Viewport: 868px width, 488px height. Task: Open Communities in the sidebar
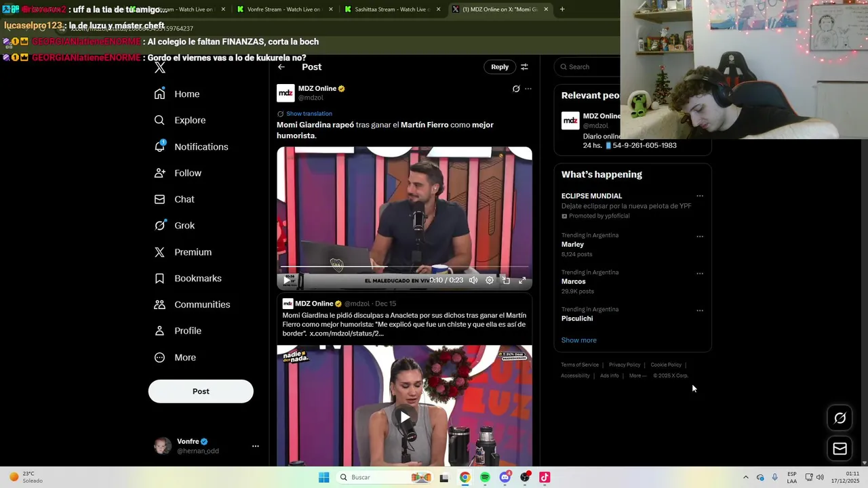pos(192,304)
